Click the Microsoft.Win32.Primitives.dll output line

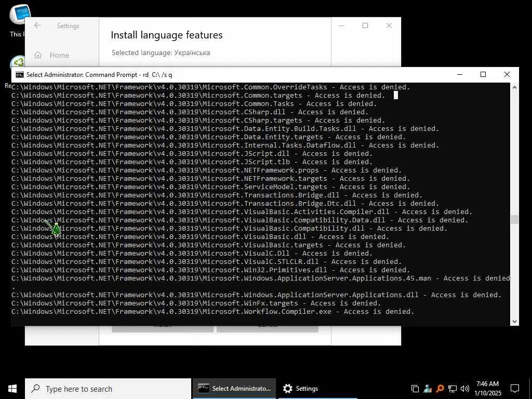coord(211,270)
